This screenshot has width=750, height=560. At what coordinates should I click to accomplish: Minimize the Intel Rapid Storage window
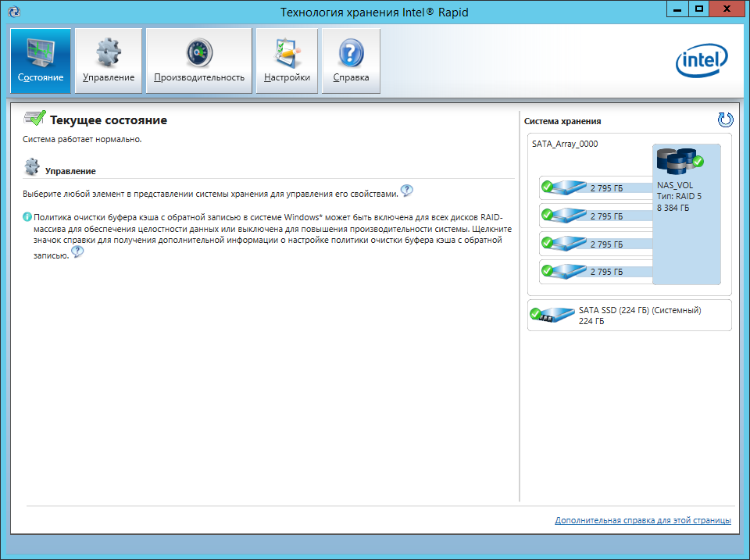pyautogui.click(x=677, y=9)
